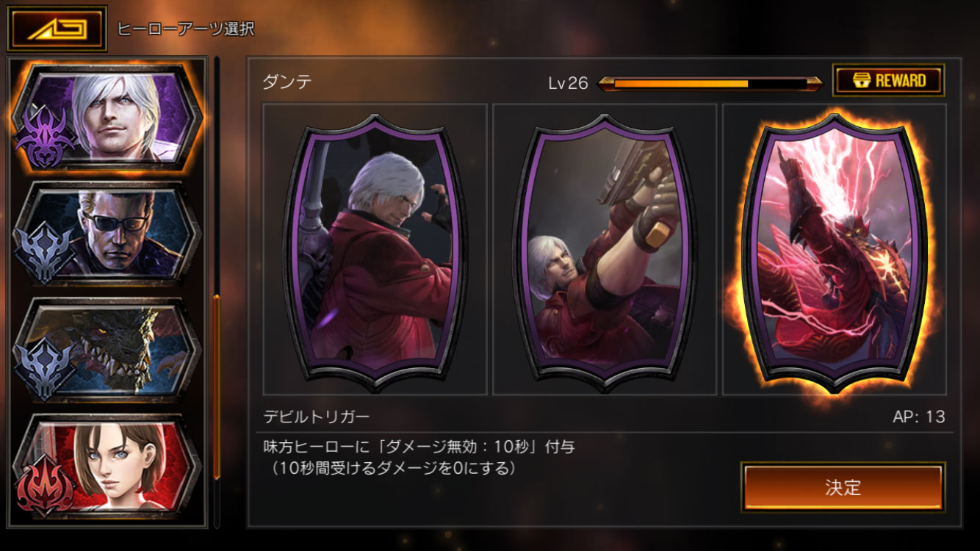Select the sunglasses hero Wesker portrait

click(x=107, y=234)
